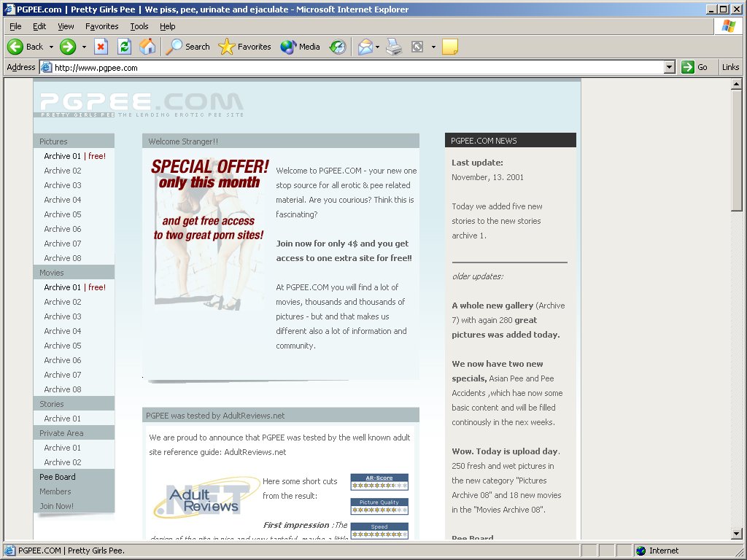
Task: Click the Pictures sidebar section header
Action: [74, 141]
